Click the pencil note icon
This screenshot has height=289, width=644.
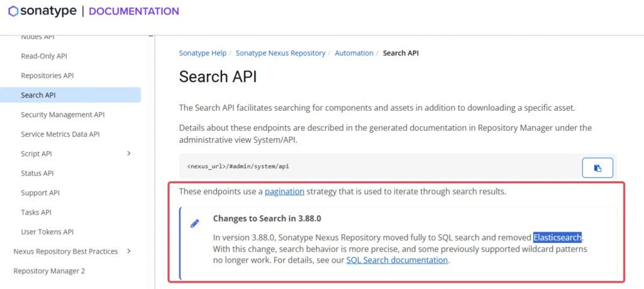[x=195, y=224]
